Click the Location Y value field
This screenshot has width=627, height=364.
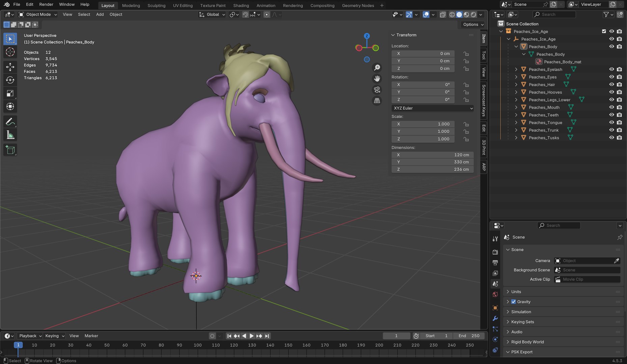(x=423, y=61)
